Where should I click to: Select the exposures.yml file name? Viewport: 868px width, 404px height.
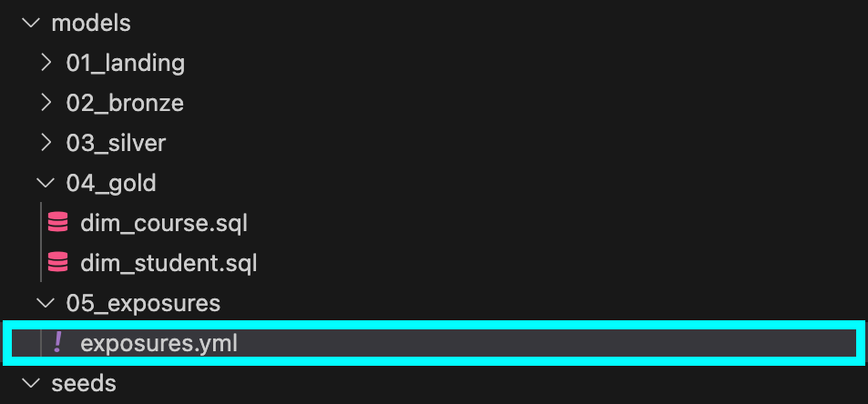click(158, 343)
